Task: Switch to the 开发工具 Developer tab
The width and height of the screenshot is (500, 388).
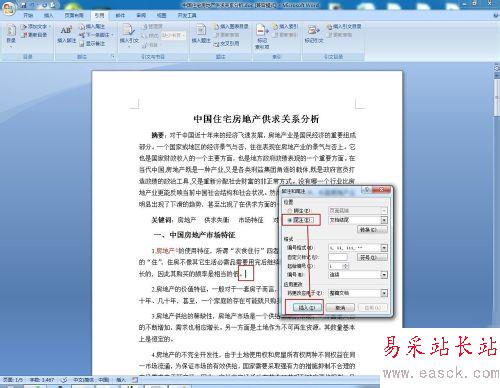Action: (187, 15)
